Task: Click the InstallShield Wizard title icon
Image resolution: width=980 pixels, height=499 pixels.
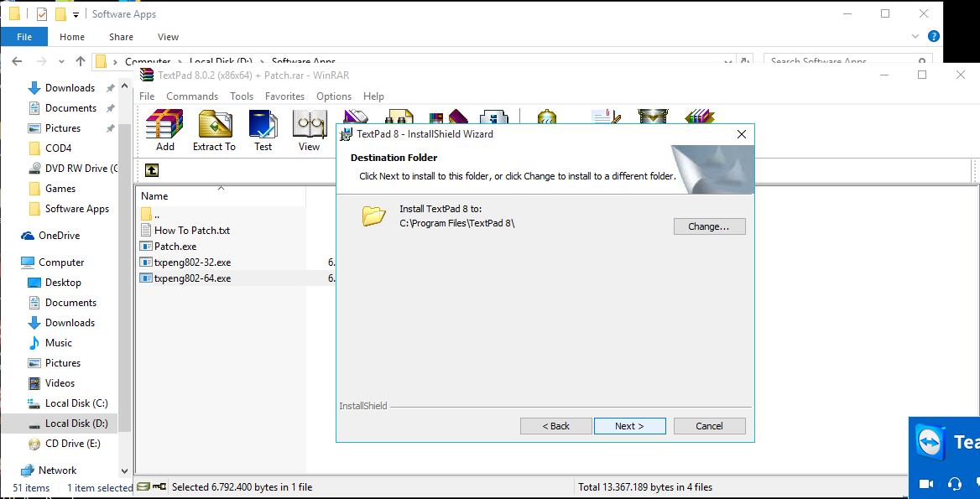Action: coord(345,133)
